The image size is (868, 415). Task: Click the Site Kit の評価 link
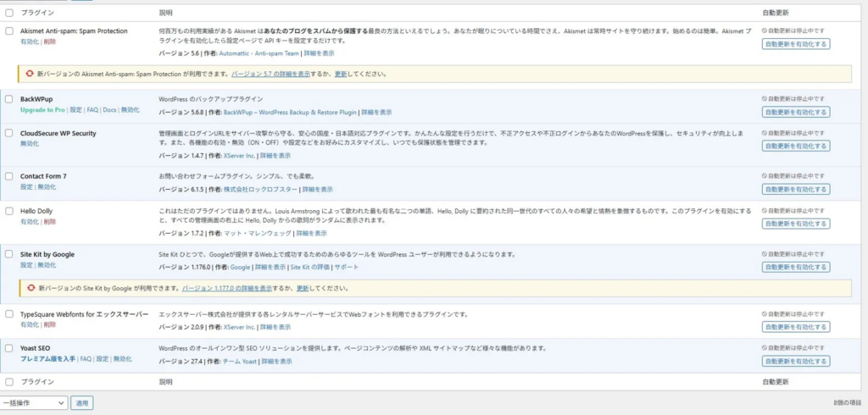309,267
